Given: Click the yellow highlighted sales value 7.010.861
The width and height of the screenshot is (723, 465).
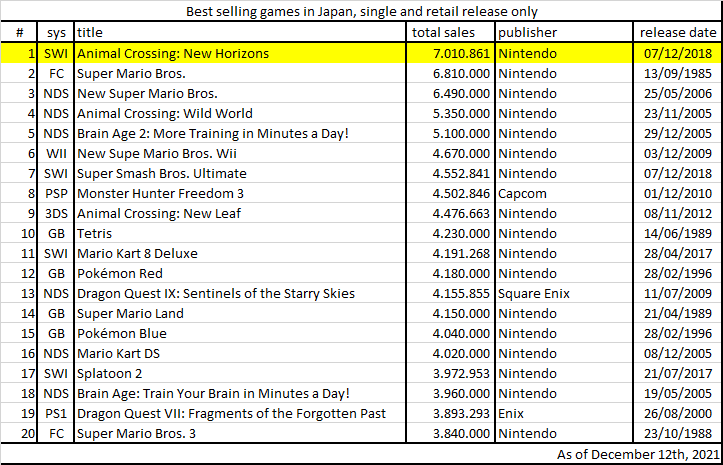Looking at the screenshot, I should pyautogui.click(x=450, y=54).
